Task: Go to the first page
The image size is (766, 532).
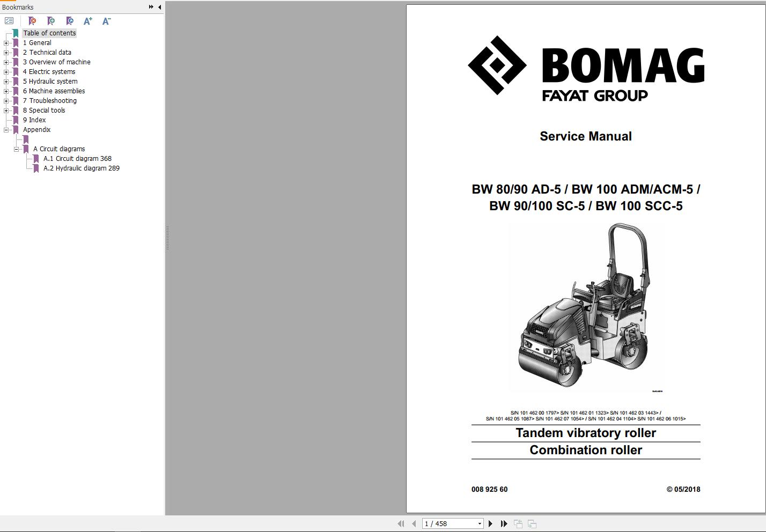Action: [x=400, y=523]
